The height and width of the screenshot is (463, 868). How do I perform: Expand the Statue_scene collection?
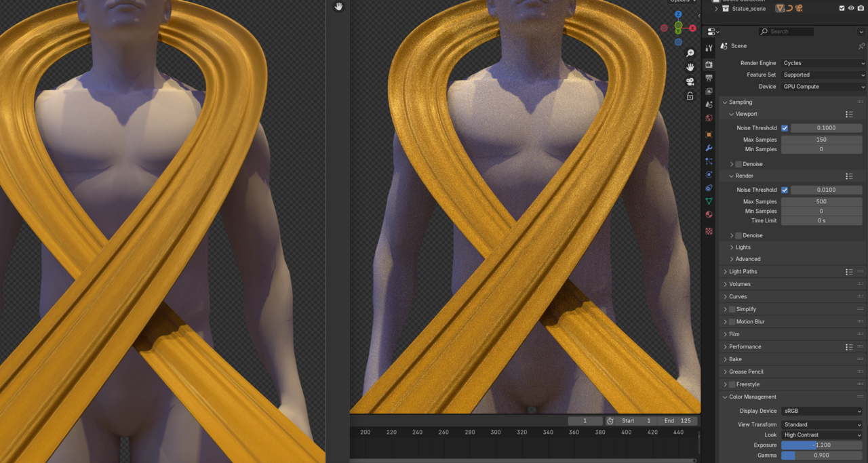pyautogui.click(x=717, y=8)
